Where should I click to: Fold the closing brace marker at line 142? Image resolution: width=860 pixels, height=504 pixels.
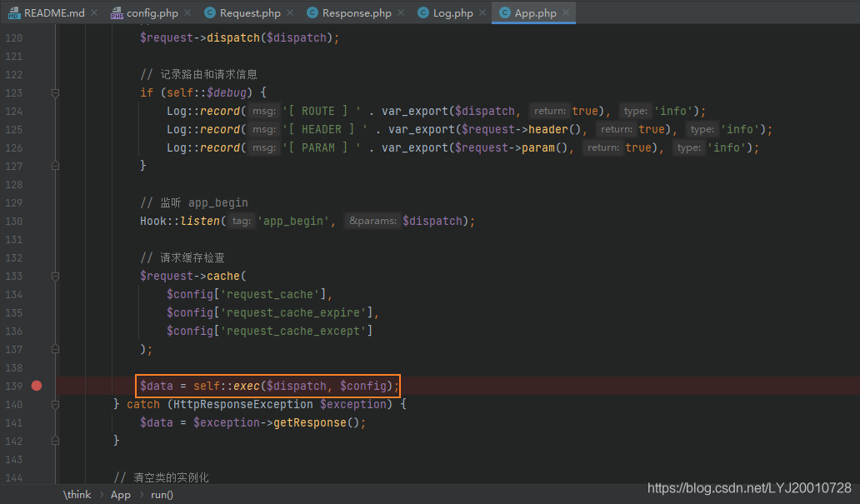point(55,441)
